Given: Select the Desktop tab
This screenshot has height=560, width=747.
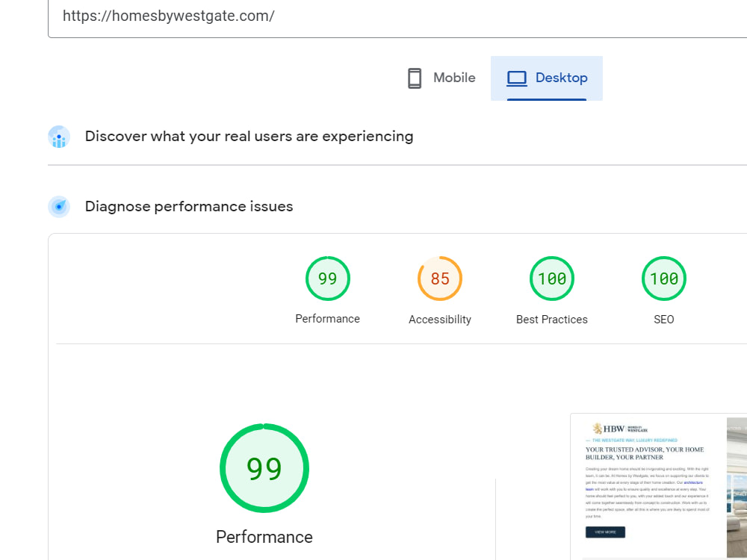Looking at the screenshot, I should coord(547,77).
